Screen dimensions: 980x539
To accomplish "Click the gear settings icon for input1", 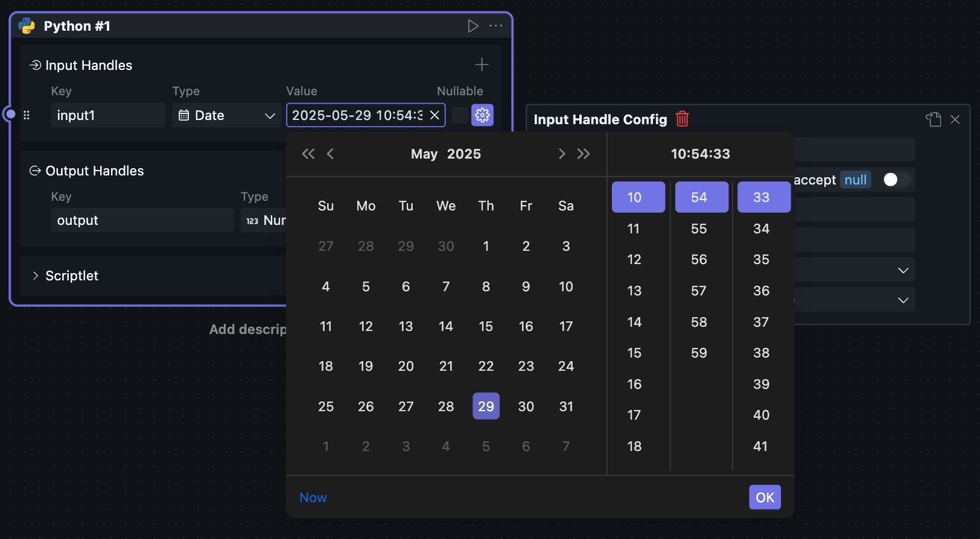I will point(482,115).
